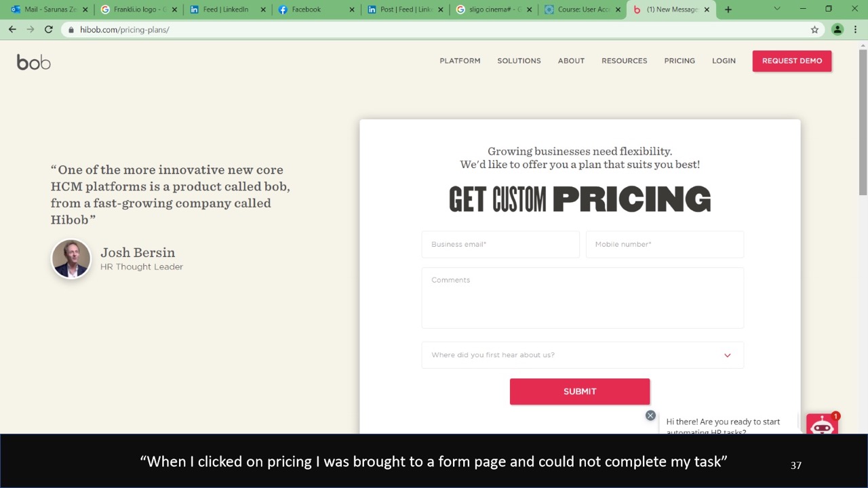Open Chrome profile avatar
This screenshot has width=868, height=488.
click(x=837, y=30)
